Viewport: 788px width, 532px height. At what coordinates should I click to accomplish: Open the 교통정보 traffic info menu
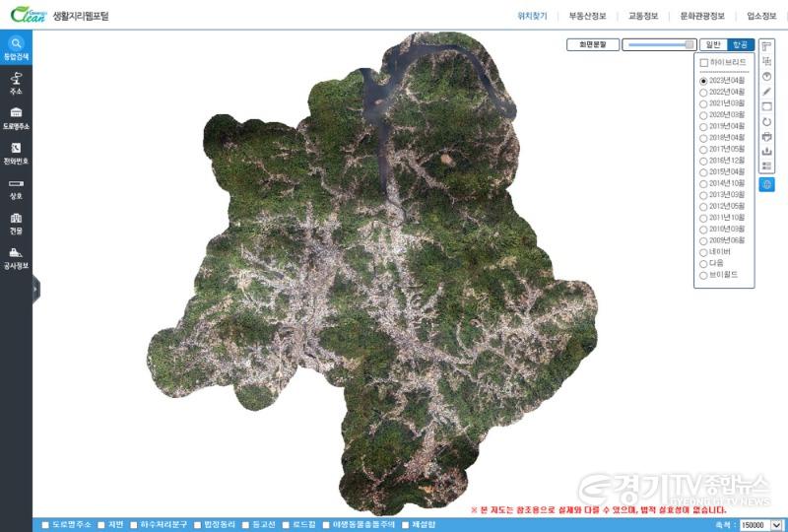point(642,16)
